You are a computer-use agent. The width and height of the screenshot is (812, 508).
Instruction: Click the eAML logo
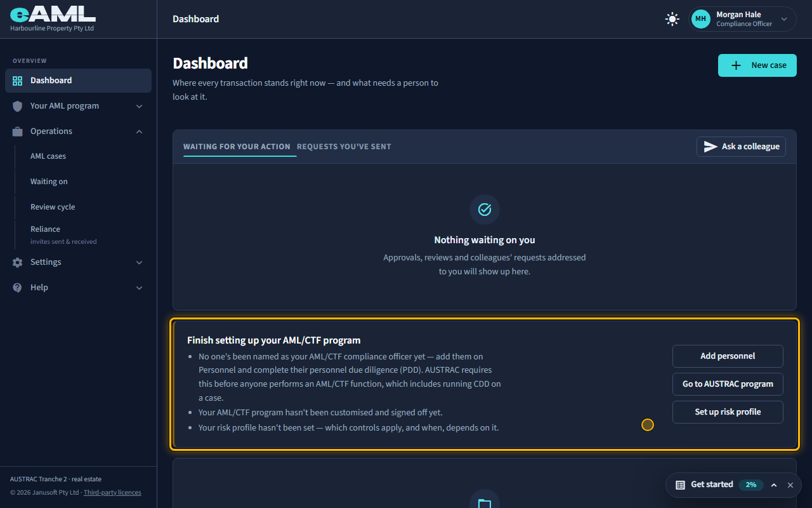coord(53,15)
